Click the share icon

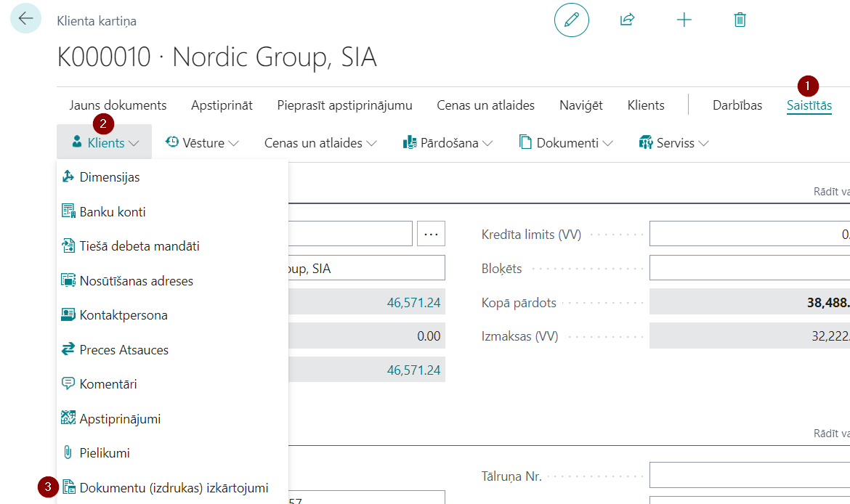pos(627,20)
